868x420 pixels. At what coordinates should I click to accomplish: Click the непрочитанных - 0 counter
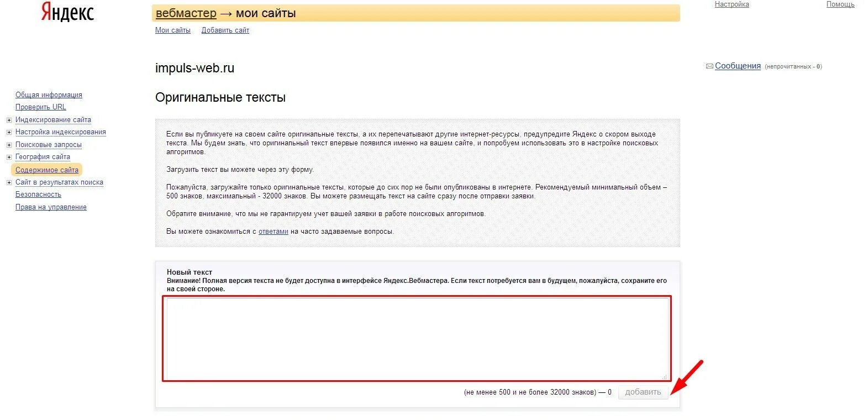click(793, 66)
